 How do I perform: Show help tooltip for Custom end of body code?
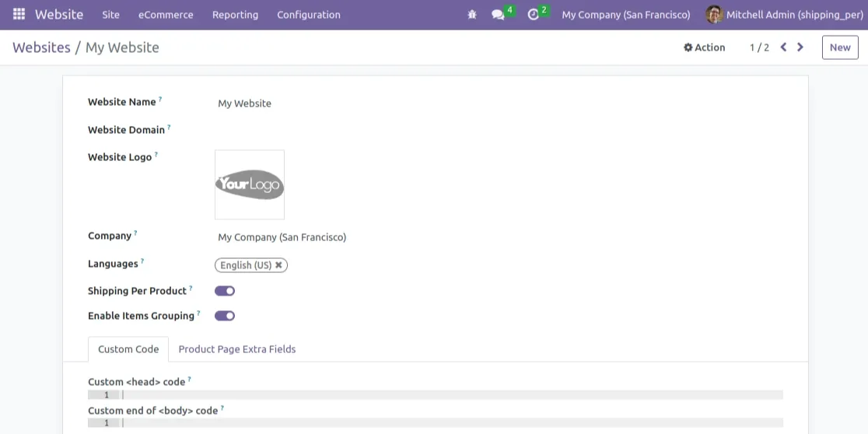[222, 408]
